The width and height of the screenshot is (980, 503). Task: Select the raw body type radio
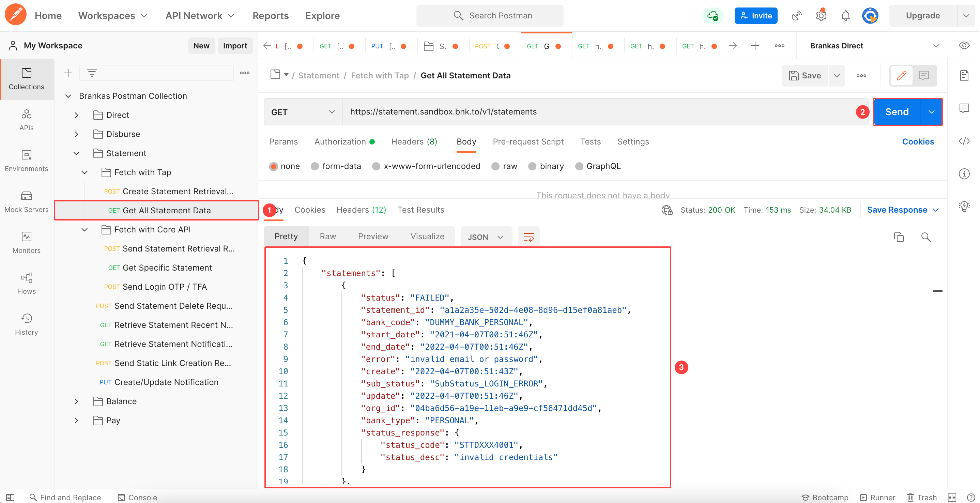(495, 166)
